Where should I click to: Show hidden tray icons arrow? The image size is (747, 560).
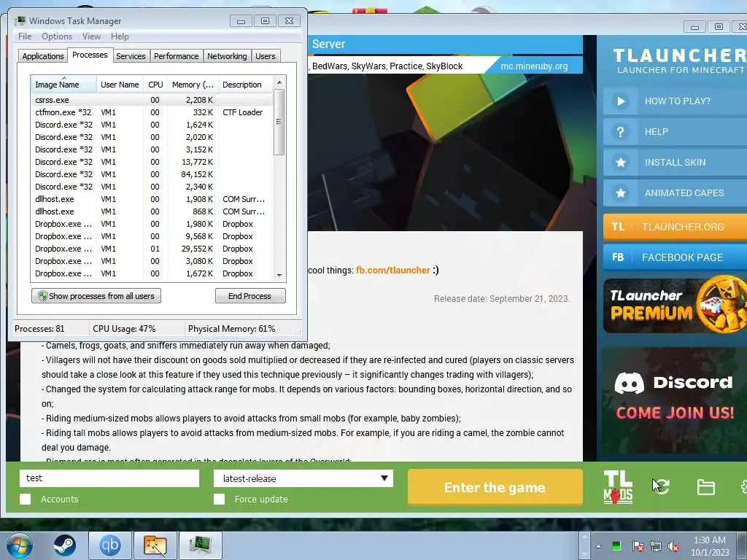(x=598, y=546)
